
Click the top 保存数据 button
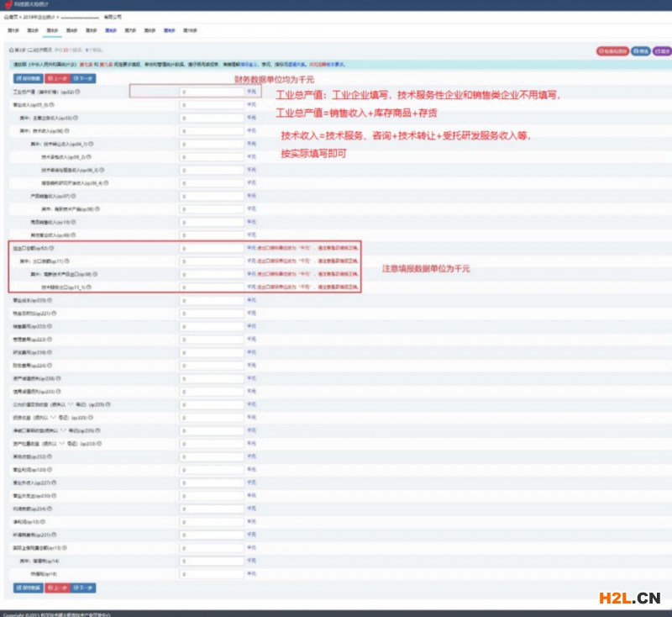tap(27, 78)
